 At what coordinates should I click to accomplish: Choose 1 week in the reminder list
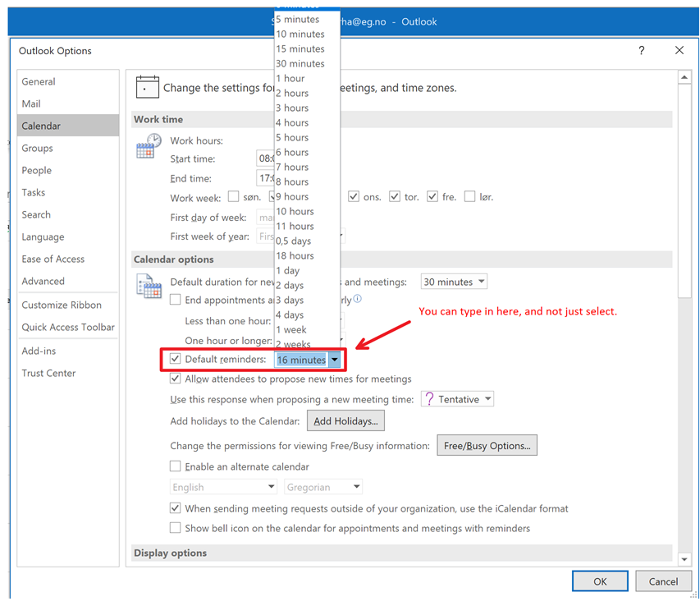point(291,329)
